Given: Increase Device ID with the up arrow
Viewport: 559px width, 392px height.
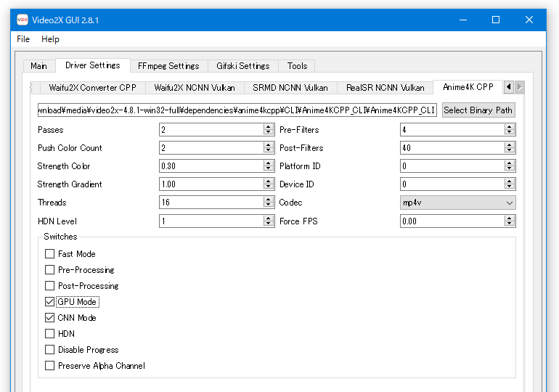Looking at the screenshot, I should [510, 181].
